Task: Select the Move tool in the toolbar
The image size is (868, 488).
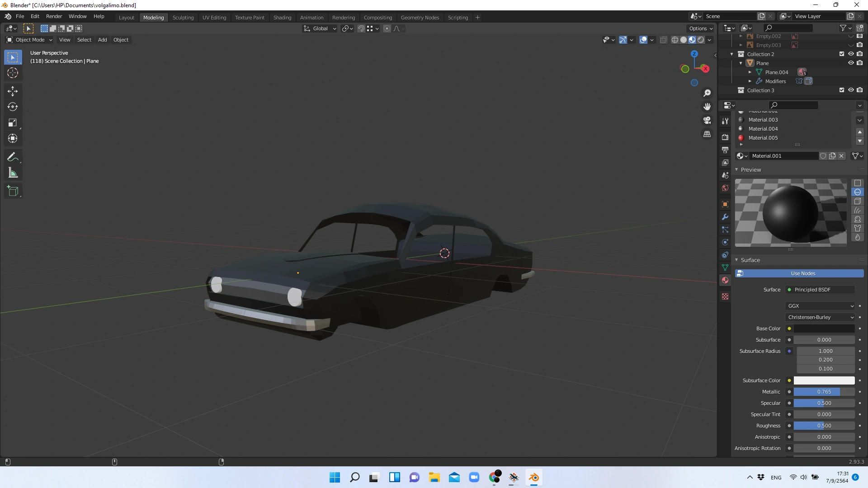Action: (x=13, y=91)
